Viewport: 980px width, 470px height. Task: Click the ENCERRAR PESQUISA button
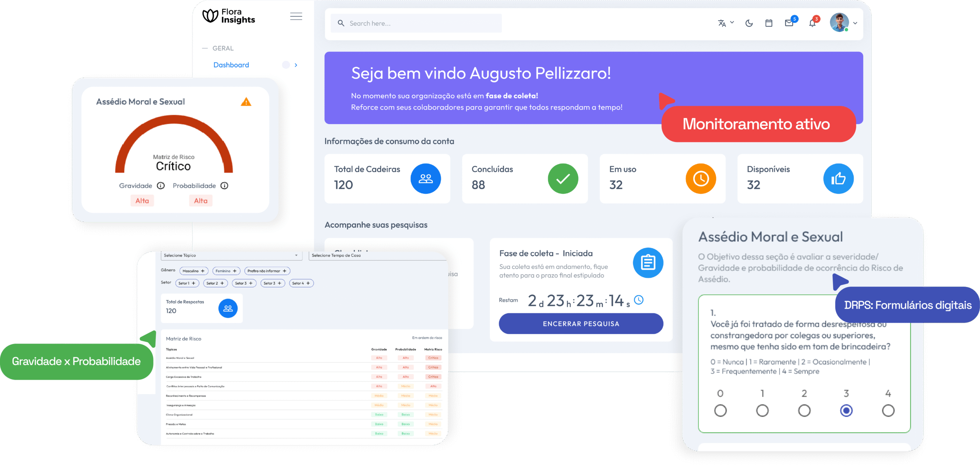coord(581,324)
